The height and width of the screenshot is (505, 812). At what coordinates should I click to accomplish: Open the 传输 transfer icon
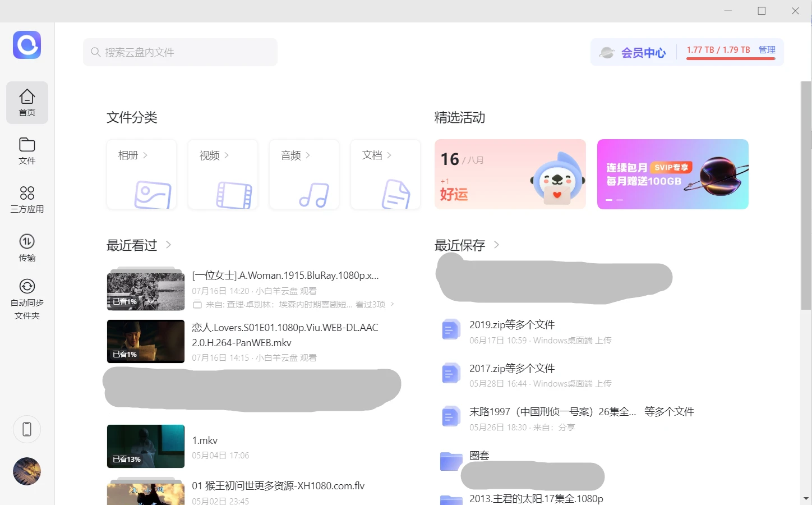(27, 248)
